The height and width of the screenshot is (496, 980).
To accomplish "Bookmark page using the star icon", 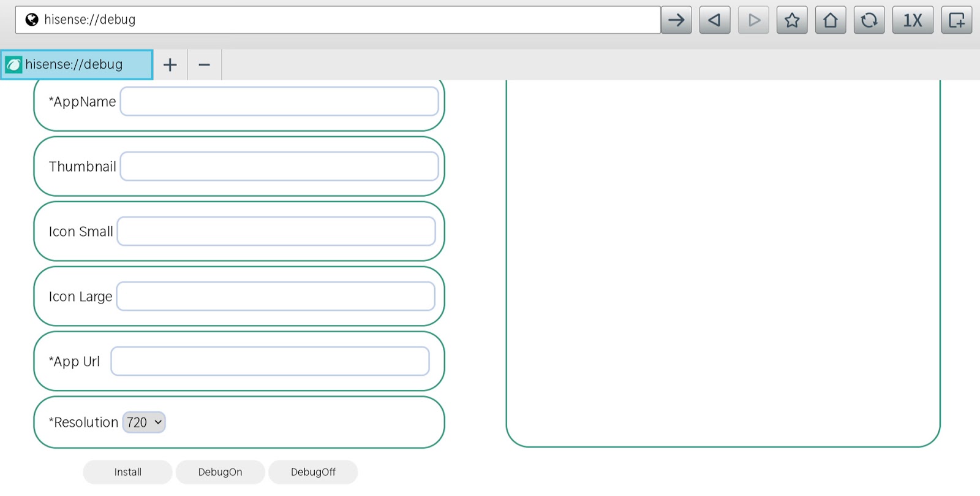I will point(792,20).
